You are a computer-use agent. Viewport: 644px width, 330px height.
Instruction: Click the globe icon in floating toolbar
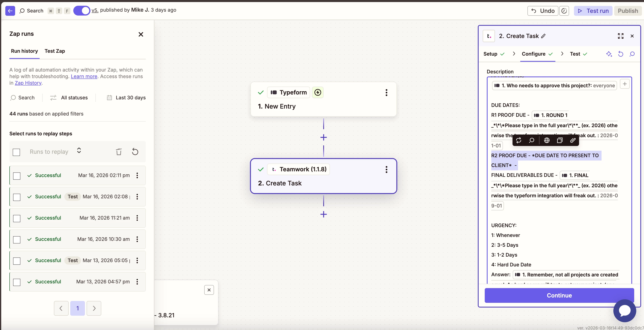tap(546, 140)
